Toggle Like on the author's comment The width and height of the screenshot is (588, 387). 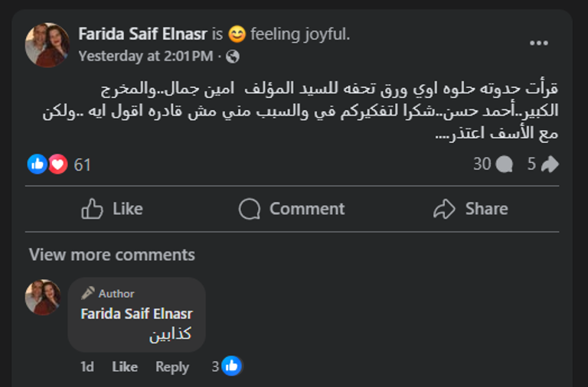125,367
